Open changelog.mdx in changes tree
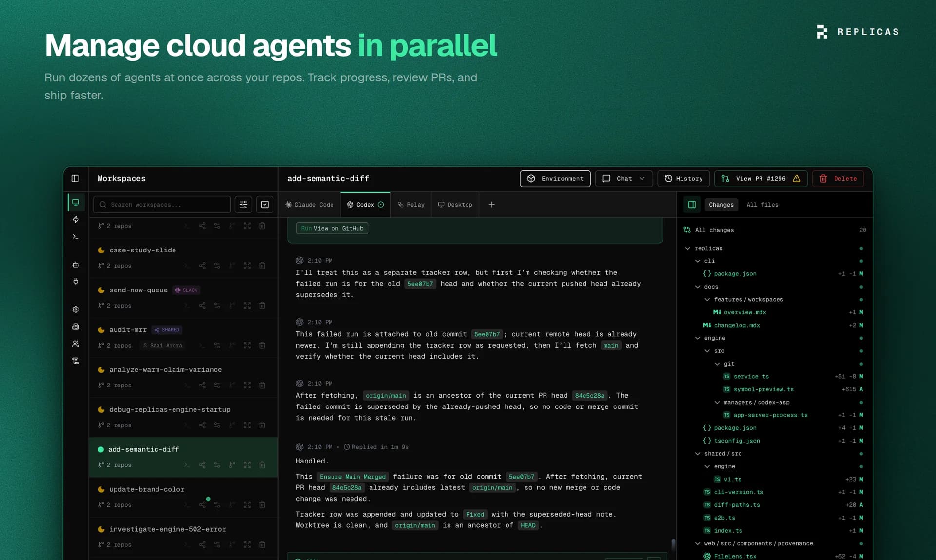936x560 pixels. 737,326
